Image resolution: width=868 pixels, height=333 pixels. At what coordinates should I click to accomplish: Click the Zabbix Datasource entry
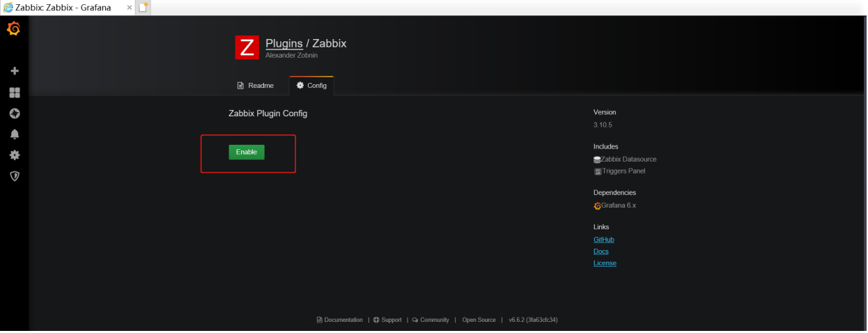(x=625, y=159)
